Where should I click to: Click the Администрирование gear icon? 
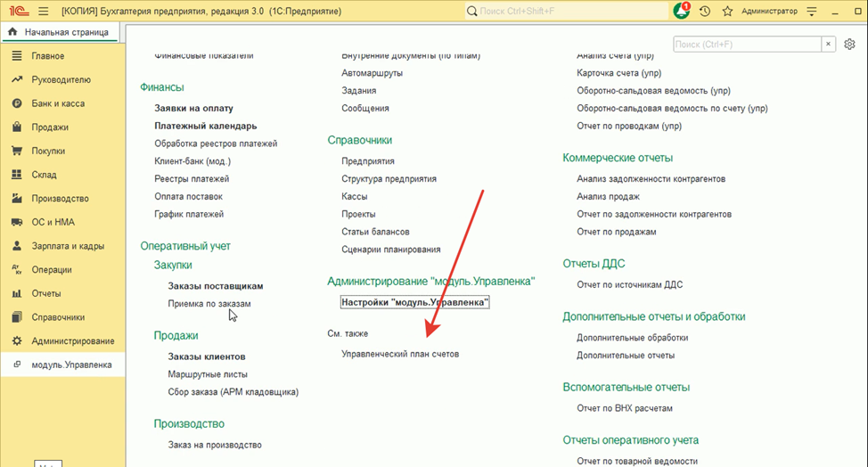click(x=17, y=340)
